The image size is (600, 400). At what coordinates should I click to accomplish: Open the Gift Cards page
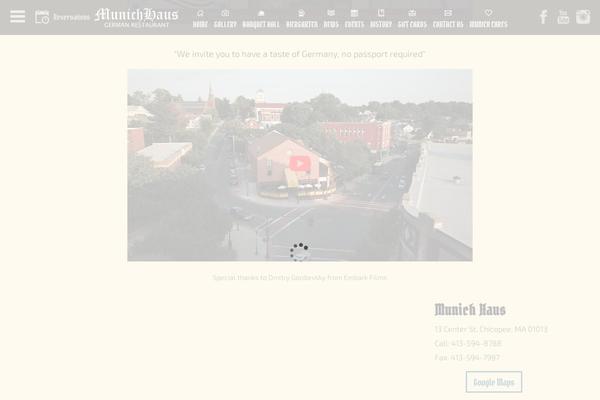[x=412, y=19]
